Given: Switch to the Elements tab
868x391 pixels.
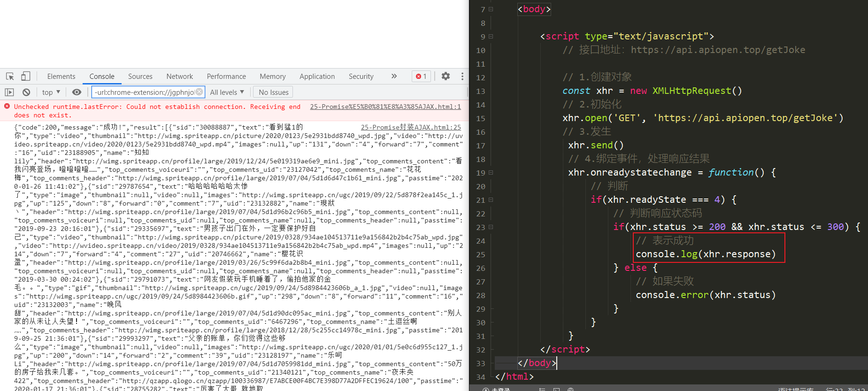Looking at the screenshot, I should [61, 76].
